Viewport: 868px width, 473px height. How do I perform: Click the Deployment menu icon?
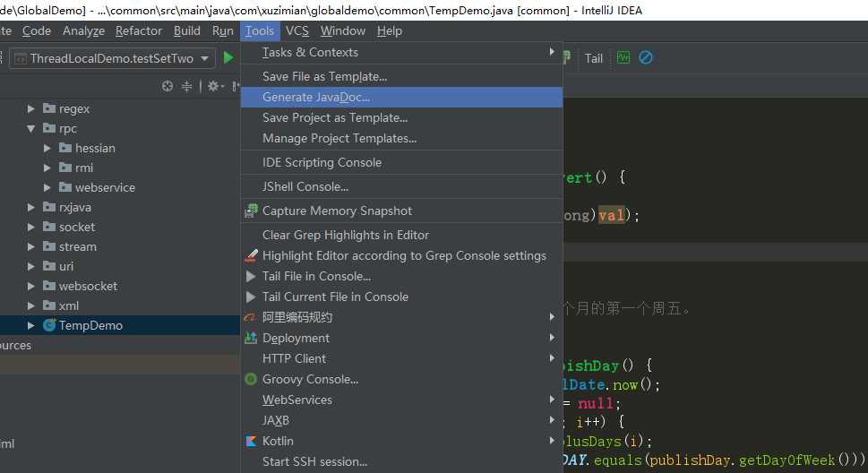pyautogui.click(x=251, y=338)
